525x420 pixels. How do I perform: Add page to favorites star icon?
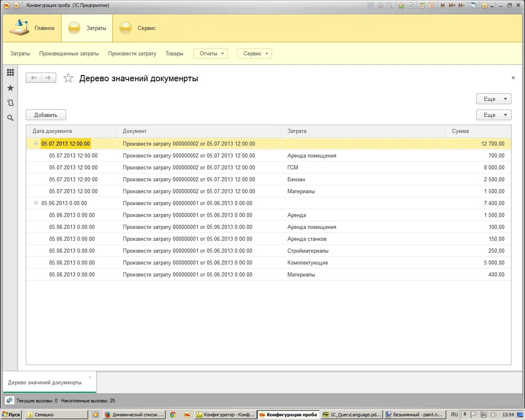68,78
